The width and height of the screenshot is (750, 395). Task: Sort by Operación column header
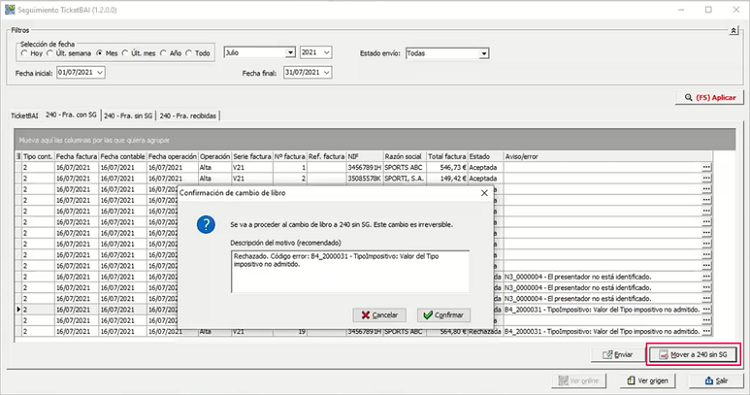pyautogui.click(x=215, y=156)
